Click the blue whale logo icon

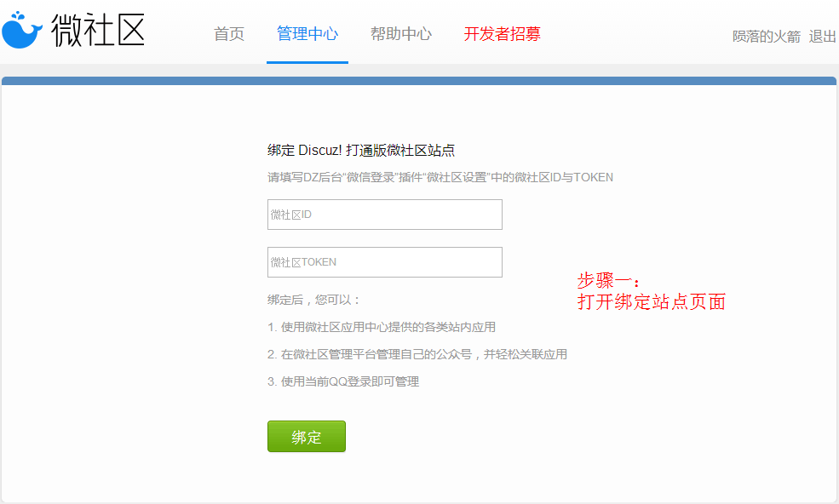coord(22,30)
